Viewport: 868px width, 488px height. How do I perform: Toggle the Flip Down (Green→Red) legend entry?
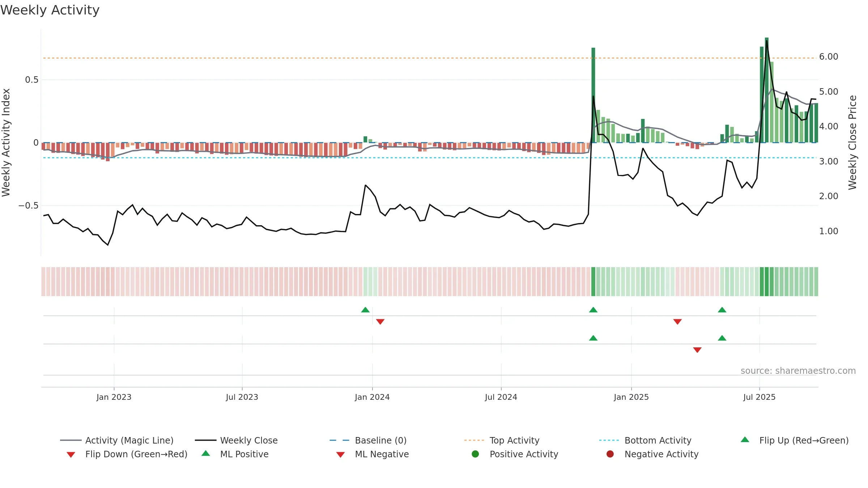coord(127,454)
